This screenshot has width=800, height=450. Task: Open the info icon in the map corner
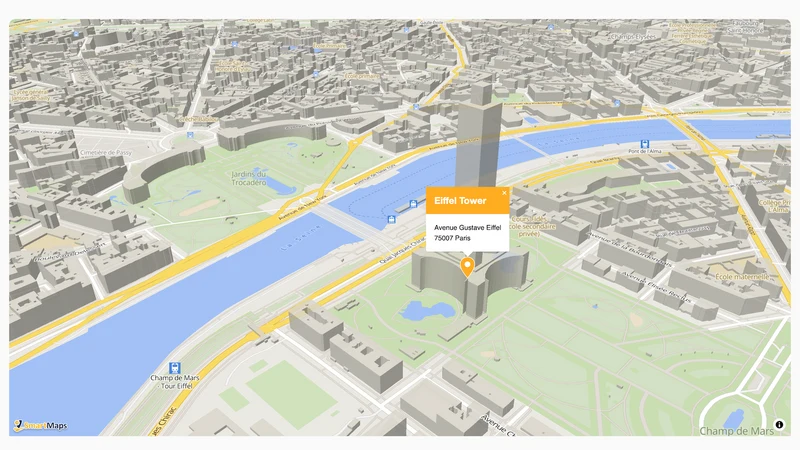[779, 424]
